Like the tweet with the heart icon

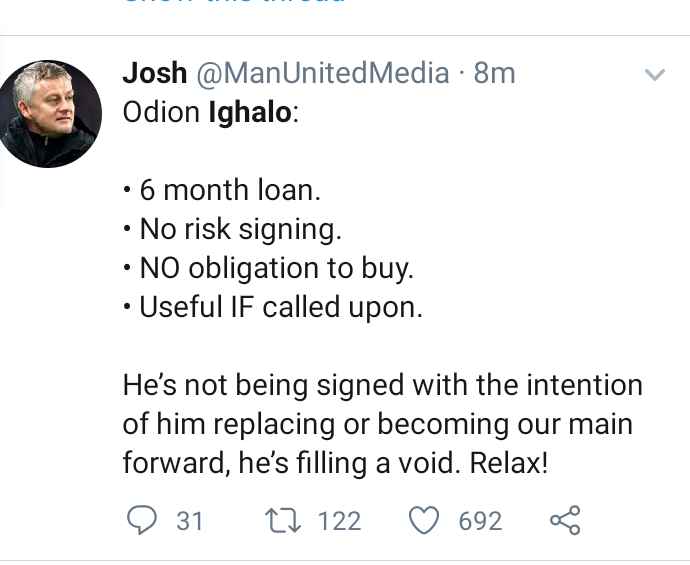point(424,520)
